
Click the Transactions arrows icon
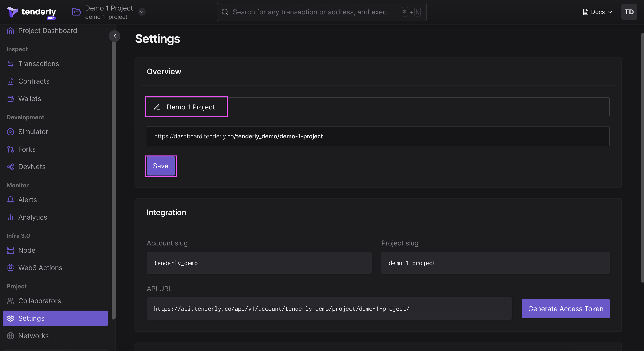(11, 64)
